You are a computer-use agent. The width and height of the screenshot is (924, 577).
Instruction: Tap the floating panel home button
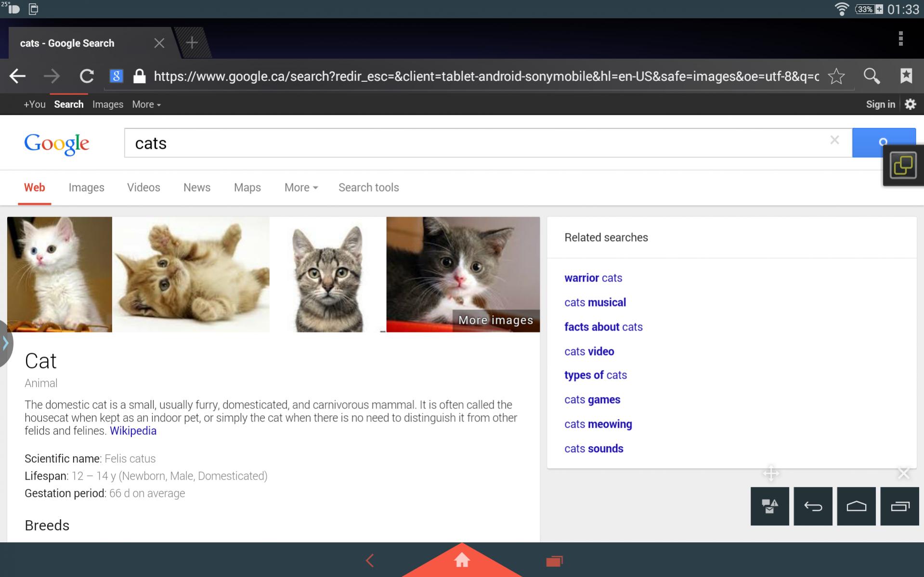tap(857, 506)
